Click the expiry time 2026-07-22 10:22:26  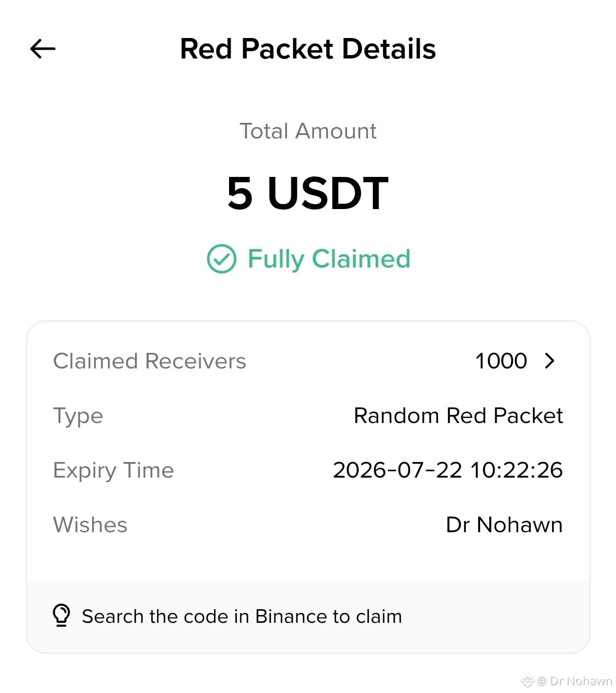point(448,470)
